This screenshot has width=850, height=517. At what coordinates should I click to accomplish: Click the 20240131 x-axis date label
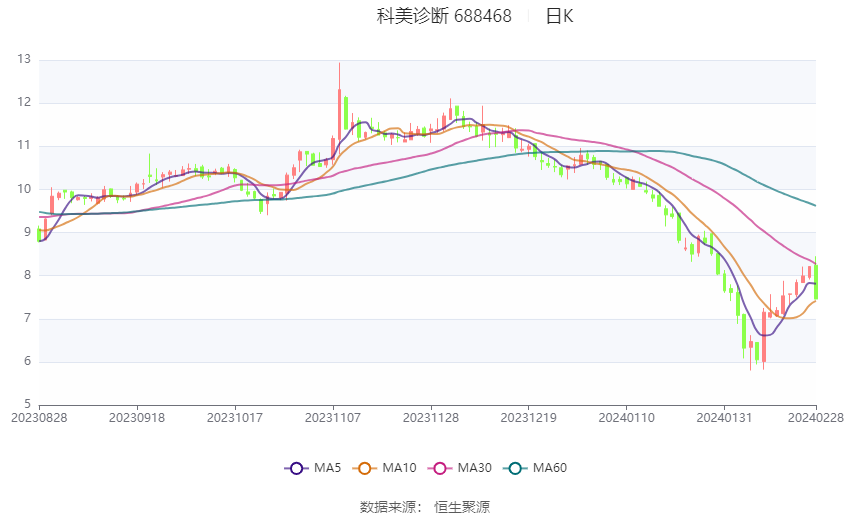pos(724,418)
